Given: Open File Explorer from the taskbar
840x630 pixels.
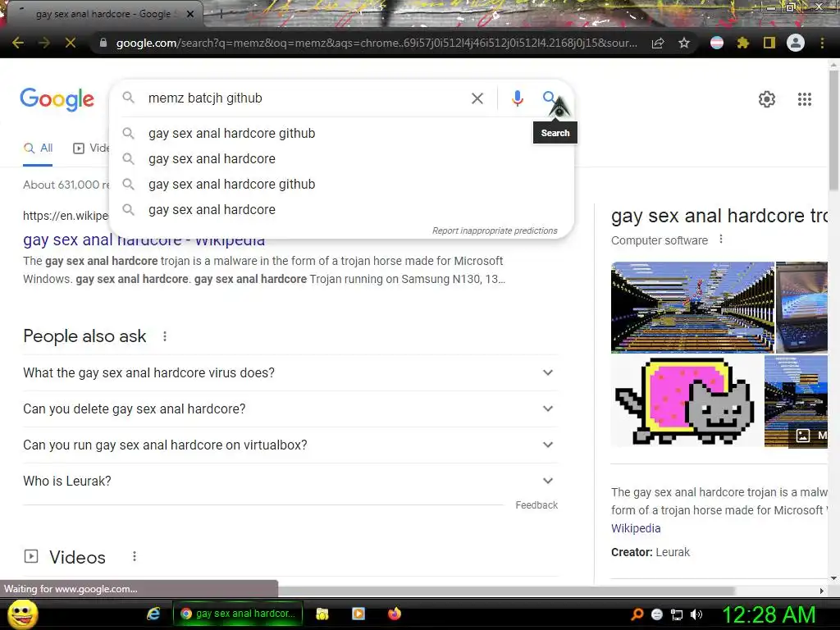Looking at the screenshot, I should pos(322,614).
